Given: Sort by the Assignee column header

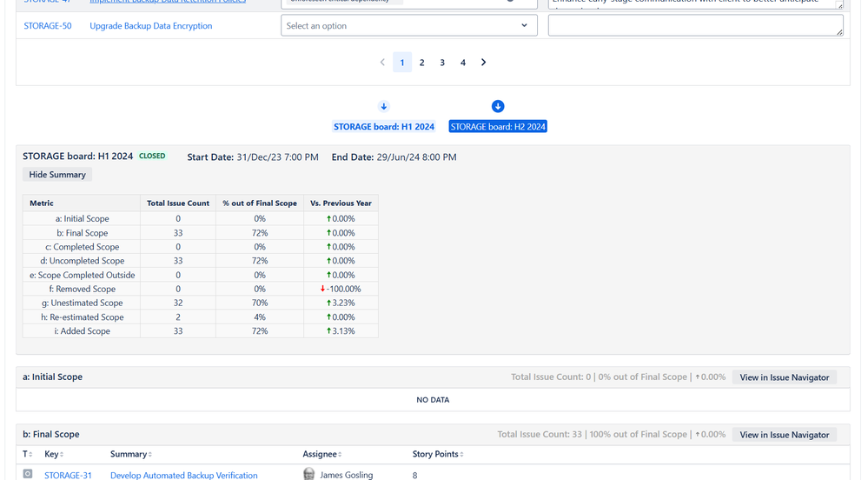Looking at the screenshot, I should tap(321, 454).
